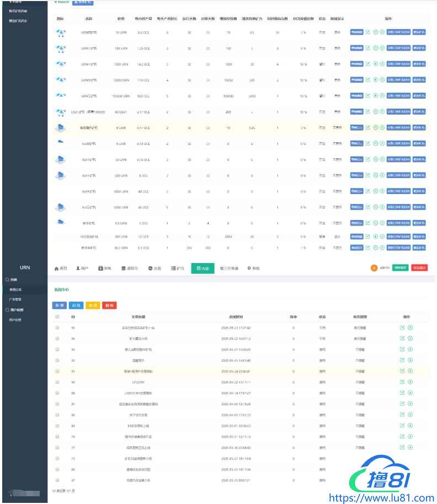Click play icon in 1000 URN miner row
The width and height of the screenshot is (437, 504).
tap(375, 65)
